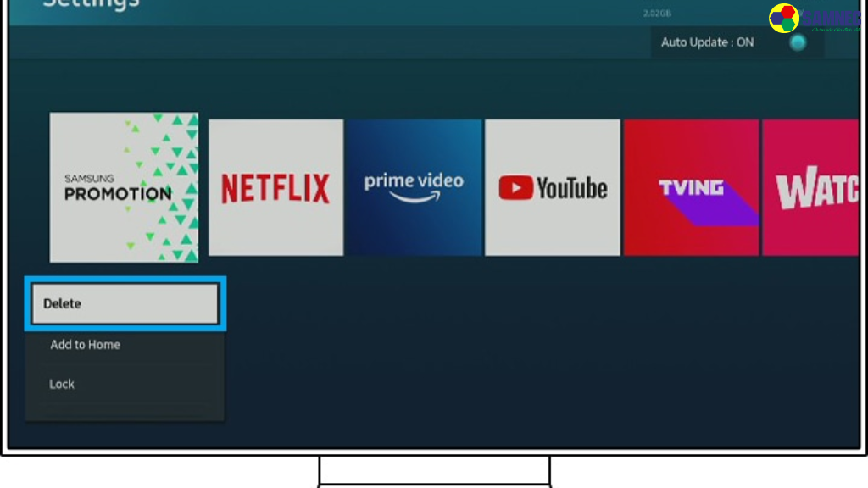868x488 pixels.
Task: Select the Netflix app tile
Action: pyautogui.click(x=275, y=187)
